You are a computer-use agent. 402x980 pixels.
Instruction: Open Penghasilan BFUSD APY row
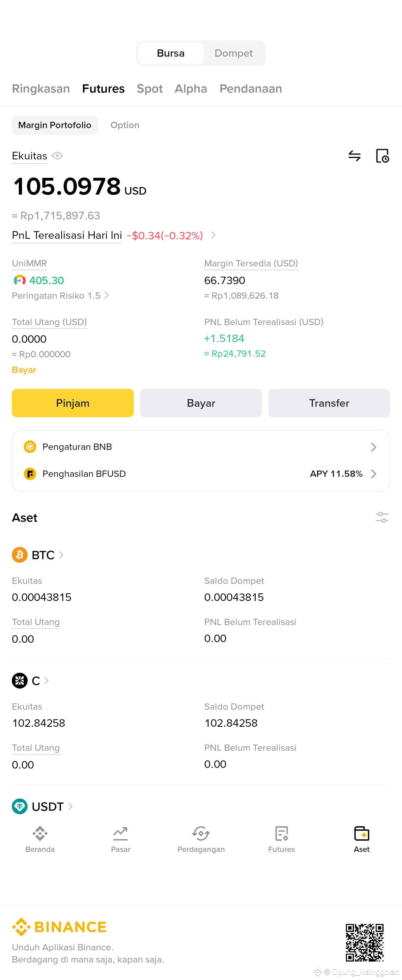pyautogui.click(x=201, y=474)
